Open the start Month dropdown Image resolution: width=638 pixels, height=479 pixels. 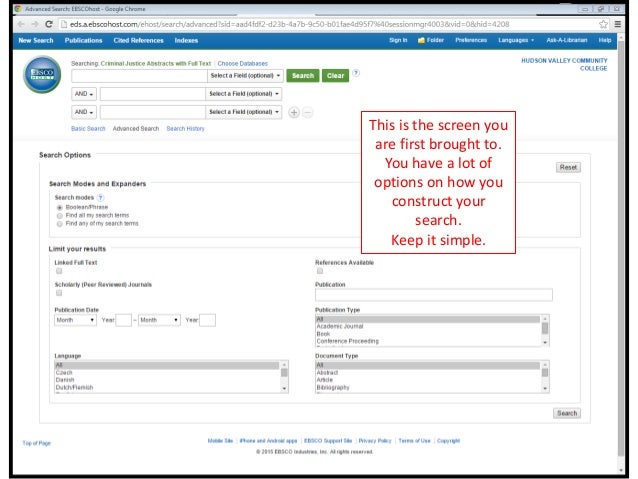click(76, 320)
